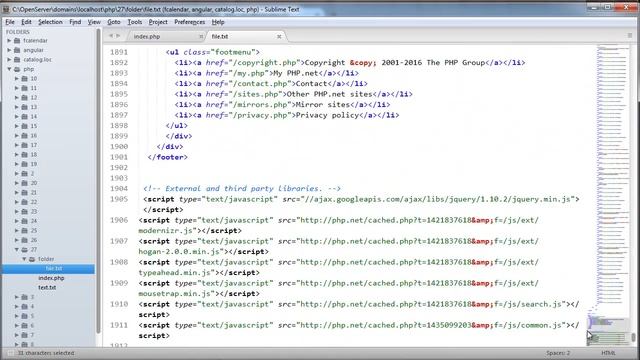Click the fcalendar folder icon
This screenshot has width=640, height=360.
tap(17, 40)
